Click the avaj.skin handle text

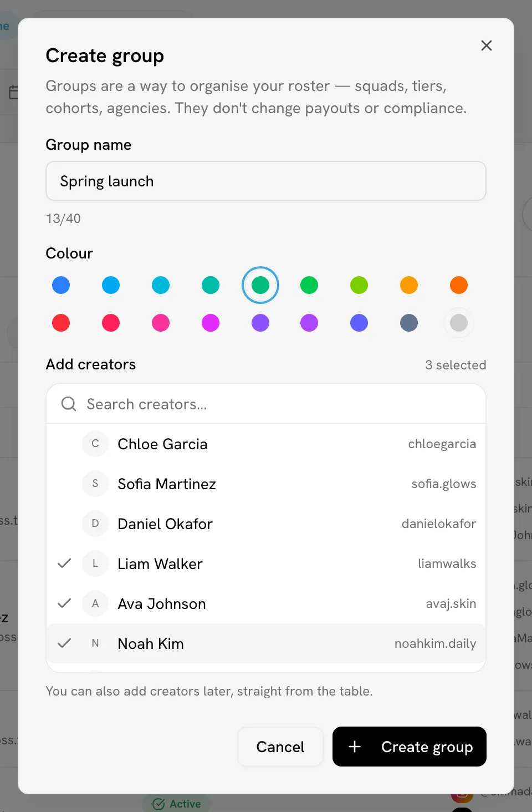pyautogui.click(x=451, y=604)
